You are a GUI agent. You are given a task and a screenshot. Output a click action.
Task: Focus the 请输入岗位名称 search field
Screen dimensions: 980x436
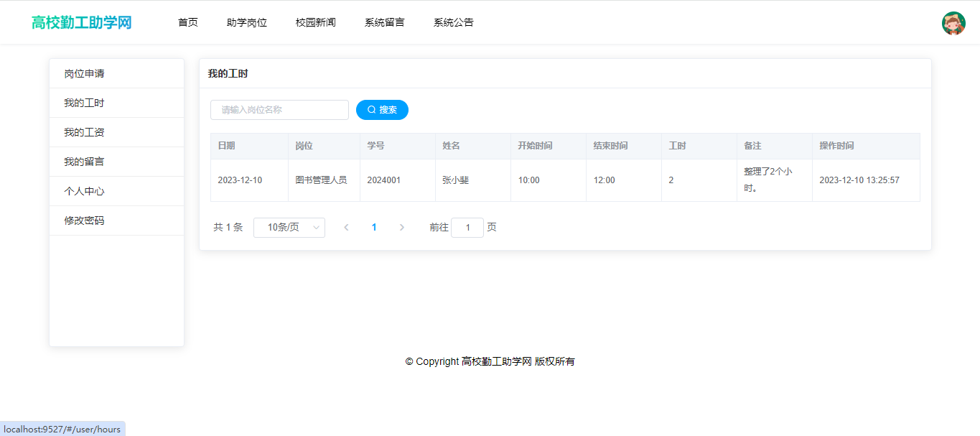tap(279, 110)
